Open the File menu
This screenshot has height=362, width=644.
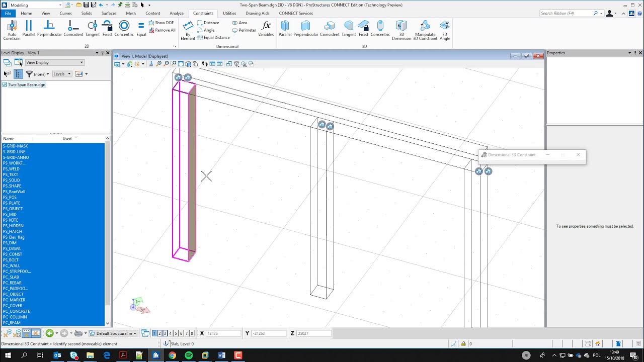[x=8, y=14]
